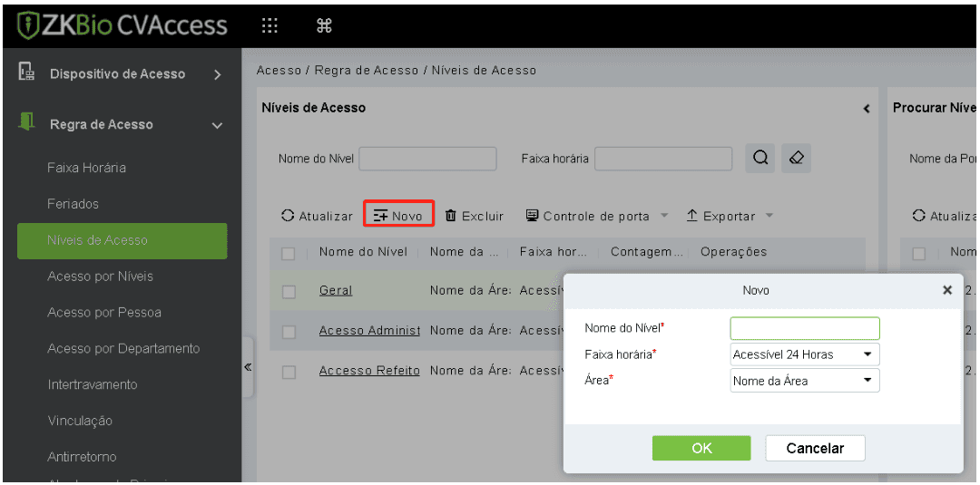Expand Dispositivo de Acesso menu
This screenshot has height=485, width=980.
[218, 75]
